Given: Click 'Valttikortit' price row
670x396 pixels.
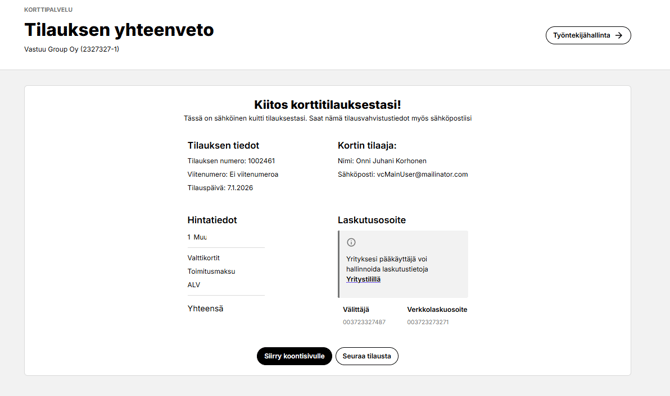Looking at the screenshot, I should (x=203, y=258).
